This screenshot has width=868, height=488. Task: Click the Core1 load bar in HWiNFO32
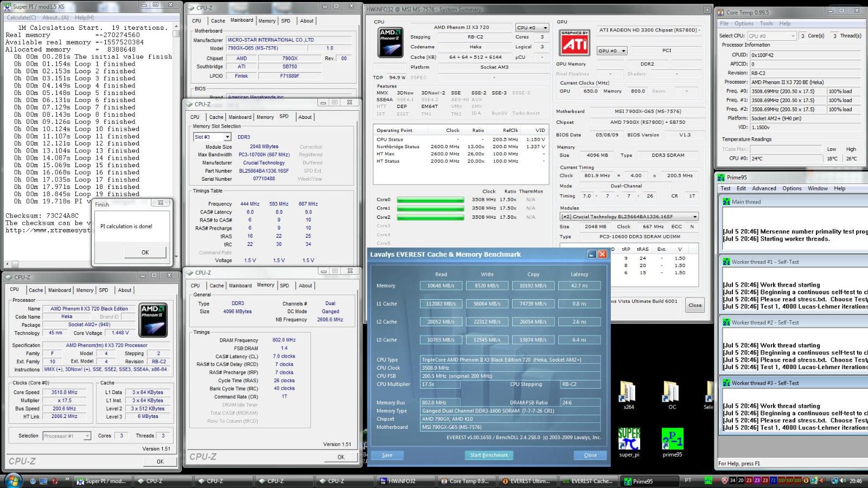click(x=430, y=208)
